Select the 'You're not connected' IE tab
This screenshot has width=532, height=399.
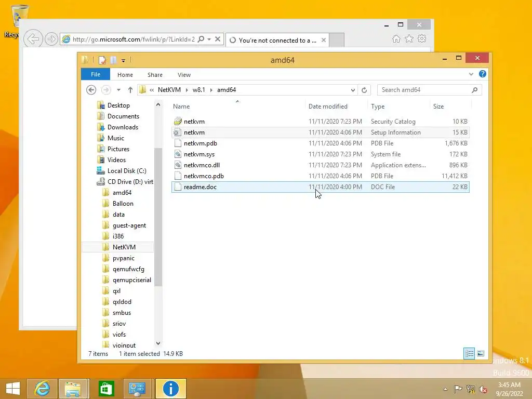tap(276, 40)
